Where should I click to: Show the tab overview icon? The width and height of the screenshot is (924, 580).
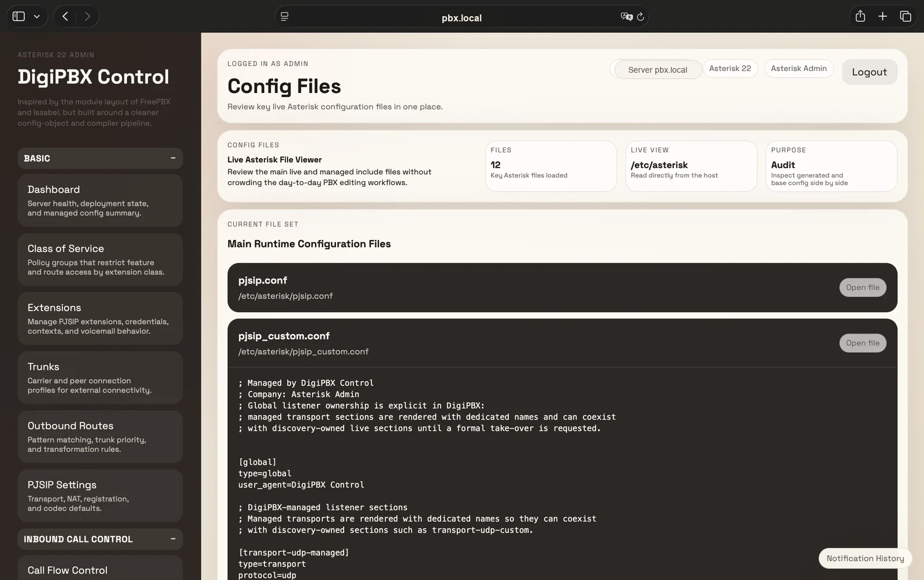(906, 16)
